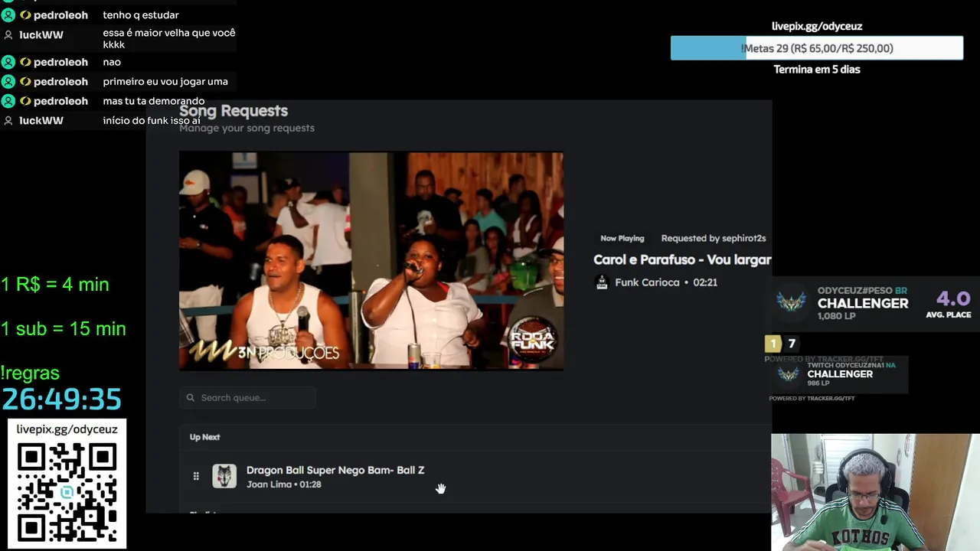Screen dimensions: 980x551
Task: Click the Requested by sephirot2s label
Action: (x=714, y=238)
